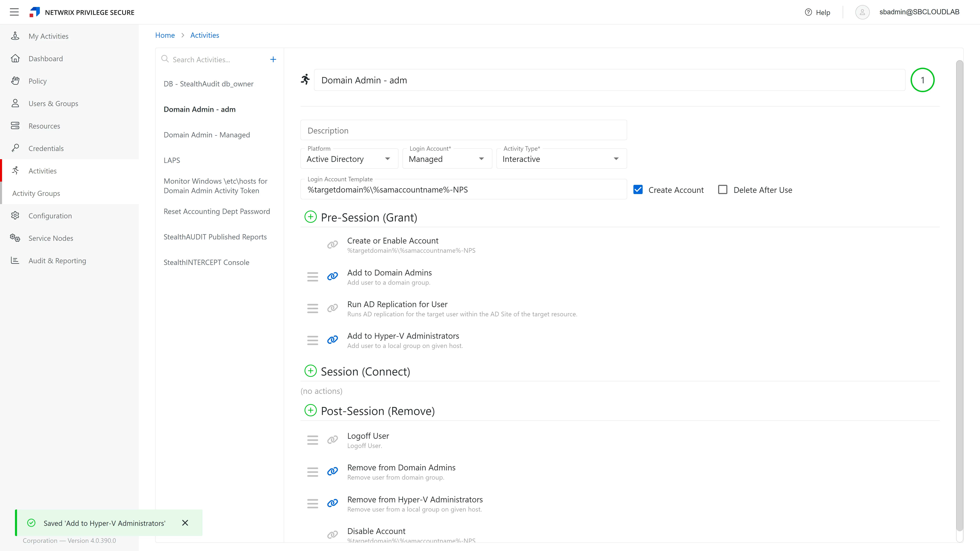Click the activity name field 'Domain Admin - adm'
980x551 pixels.
[x=609, y=80]
